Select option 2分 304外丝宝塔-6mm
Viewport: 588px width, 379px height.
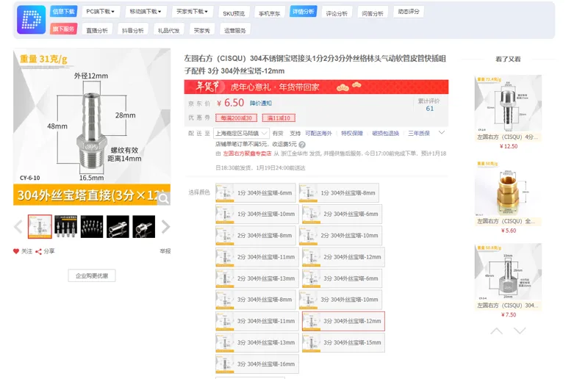(342, 214)
